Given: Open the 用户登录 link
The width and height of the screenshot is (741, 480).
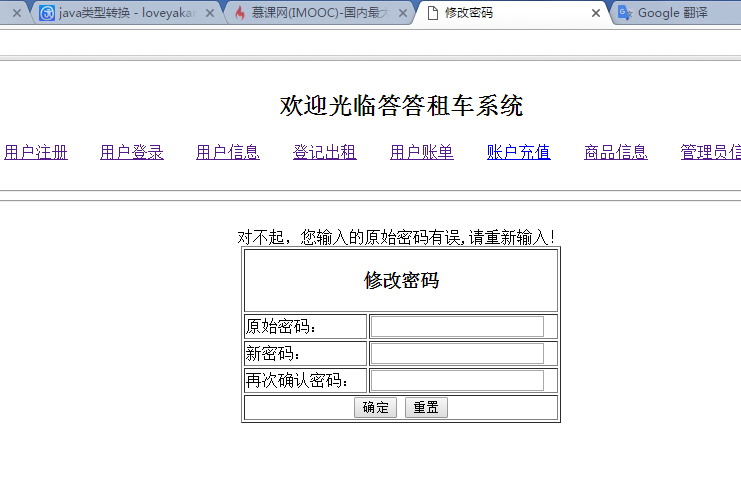Looking at the screenshot, I should tap(132, 153).
